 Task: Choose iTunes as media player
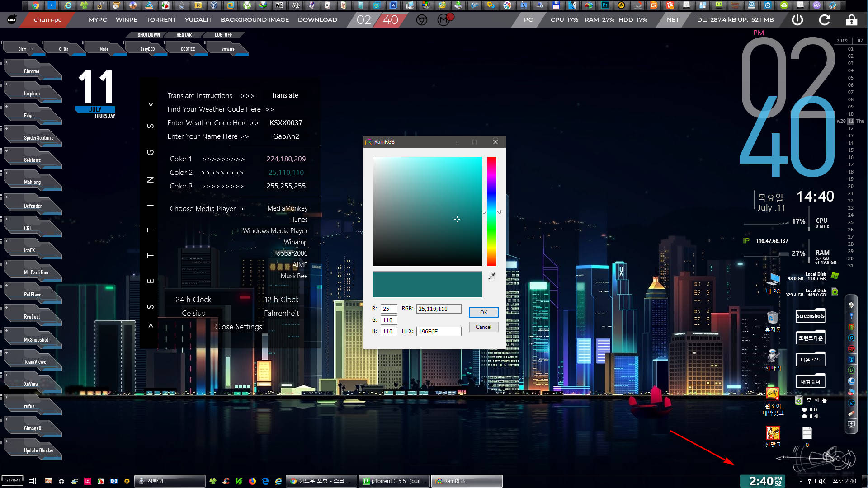[x=298, y=220]
